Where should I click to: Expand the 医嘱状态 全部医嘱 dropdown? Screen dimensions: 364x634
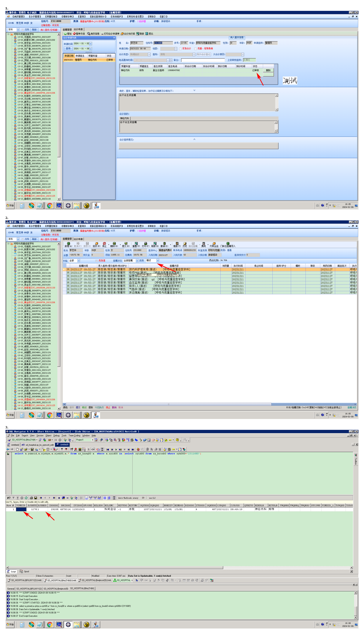[137, 261]
